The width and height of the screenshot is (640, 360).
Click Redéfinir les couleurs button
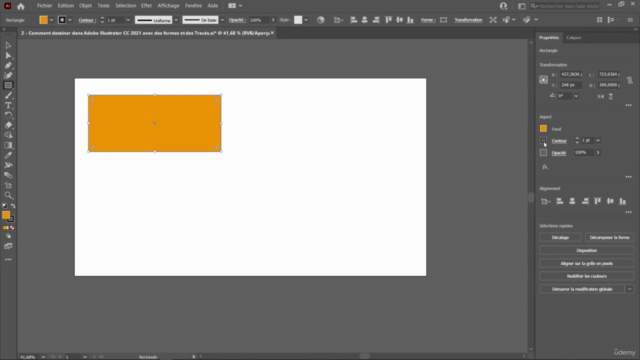click(587, 276)
